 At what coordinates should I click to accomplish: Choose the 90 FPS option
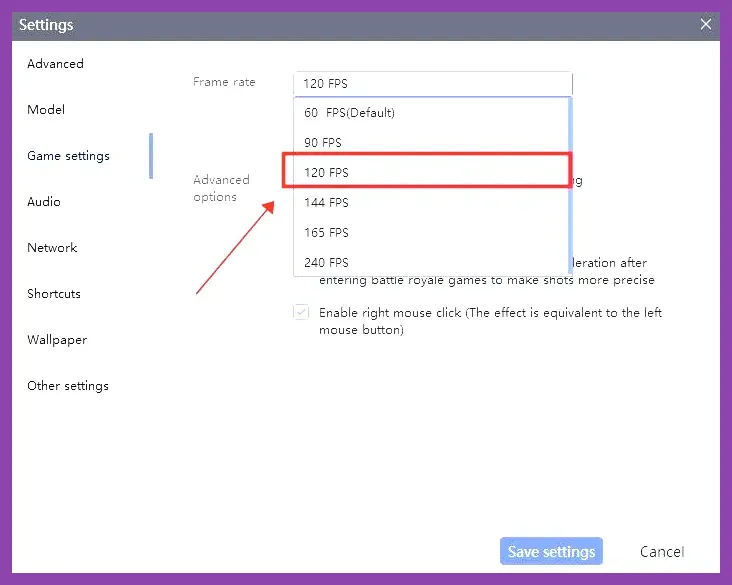pyautogui.click(x=430, y=142)
